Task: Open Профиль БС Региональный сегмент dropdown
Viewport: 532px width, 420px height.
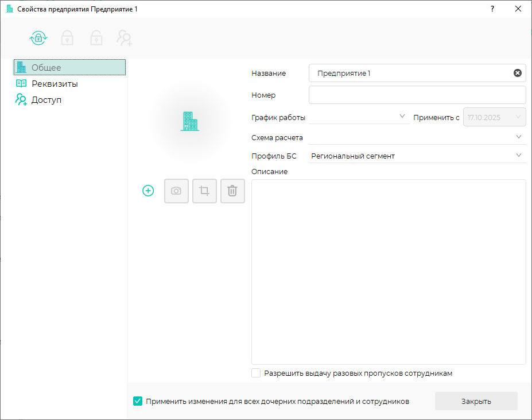Action: pyautogui.click(x=417, y=156)
